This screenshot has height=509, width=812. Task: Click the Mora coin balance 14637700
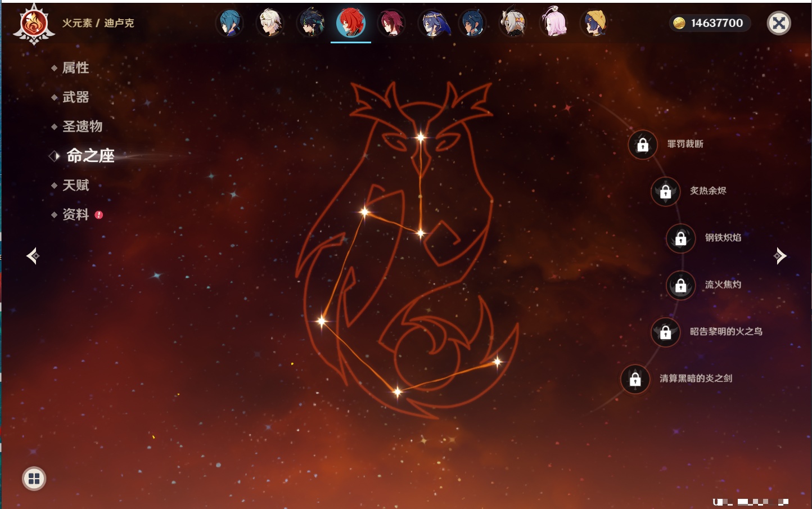coord(710,23)
